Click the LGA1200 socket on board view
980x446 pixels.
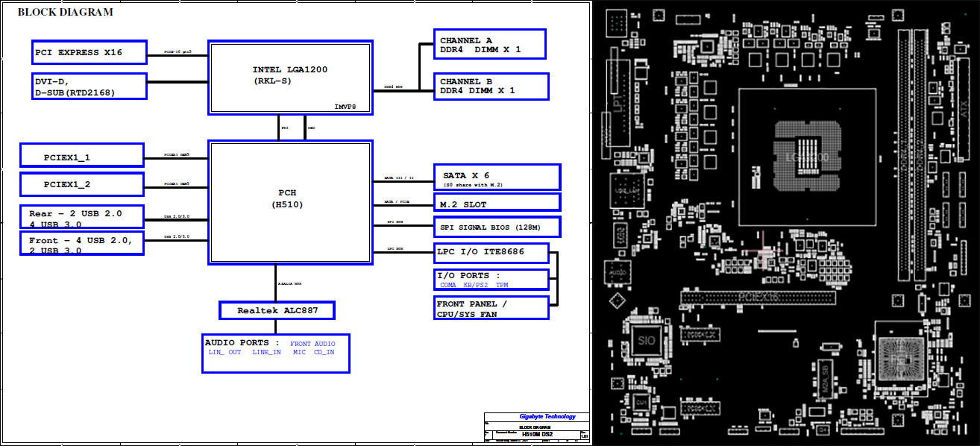point(807,157)
